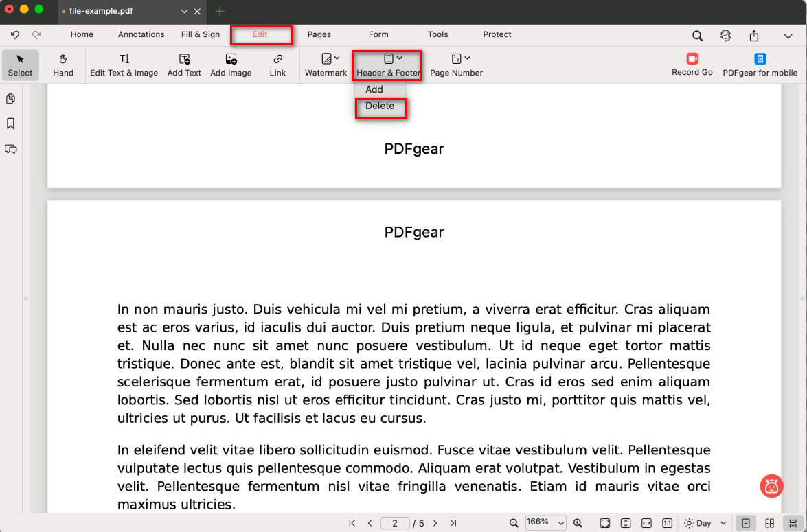The width and height of the screenshot is (807, 532).
Task: Open the comments panel in left sidebar
Action: pyautogui.click(x=11, y=149)
